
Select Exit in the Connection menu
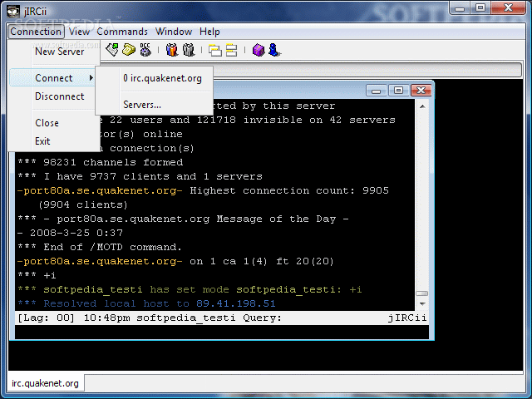(42, 140)
